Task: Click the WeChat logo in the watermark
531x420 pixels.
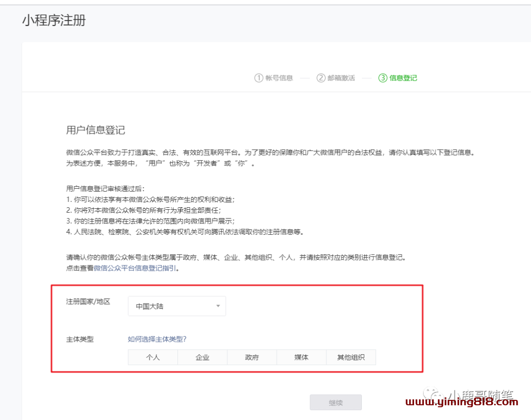Action: 435,394
